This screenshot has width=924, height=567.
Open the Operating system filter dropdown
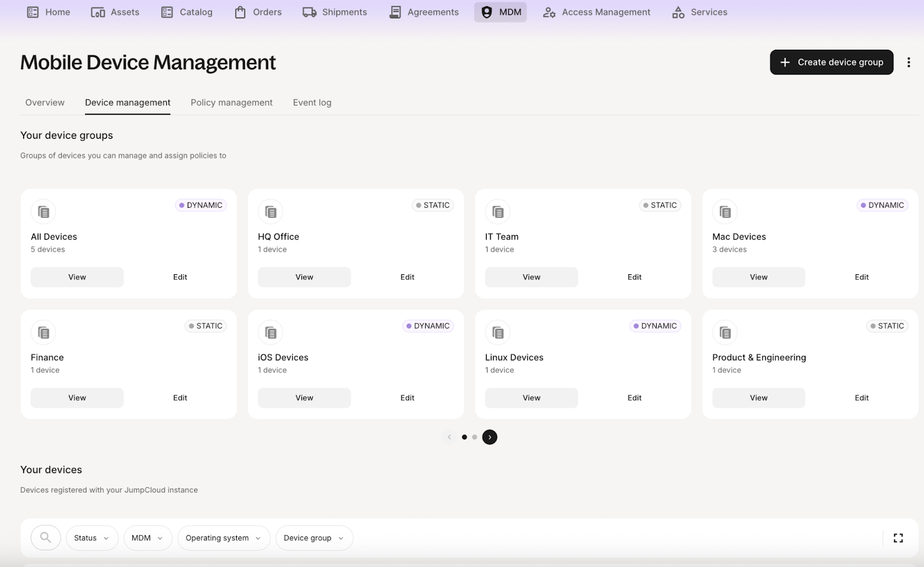pyautogui.click(x=223, y=538)
